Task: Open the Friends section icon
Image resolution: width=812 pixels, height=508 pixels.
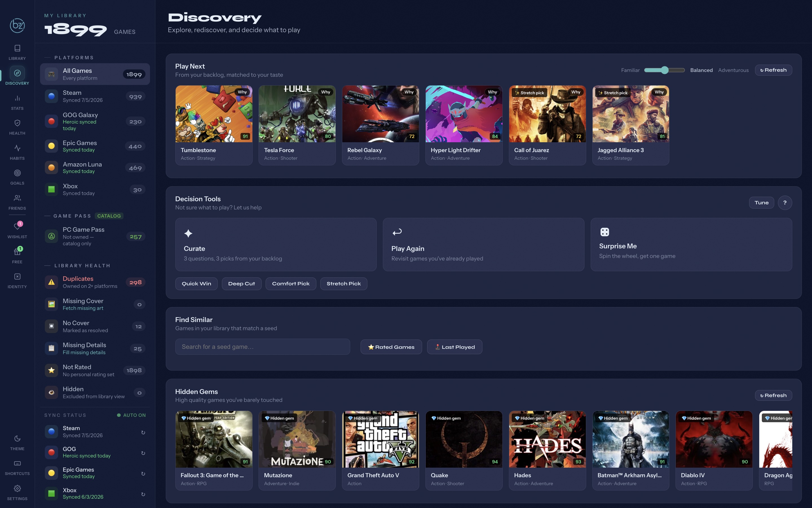Action: pyautogui.click(x=17, y=198)
